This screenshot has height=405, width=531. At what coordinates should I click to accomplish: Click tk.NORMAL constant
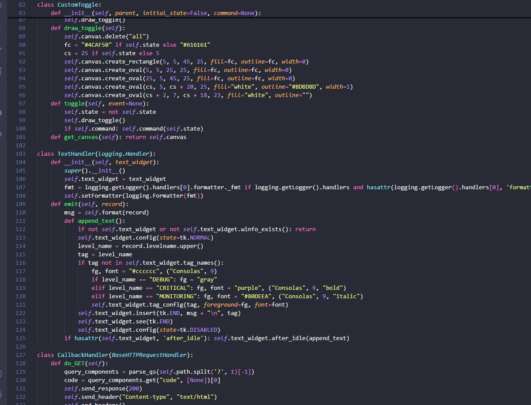[x=196, y=238]
